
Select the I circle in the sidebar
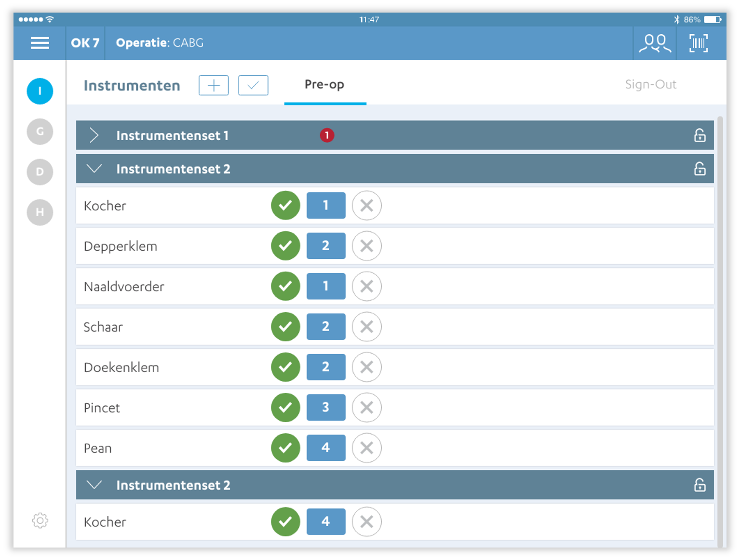(40, 91)
